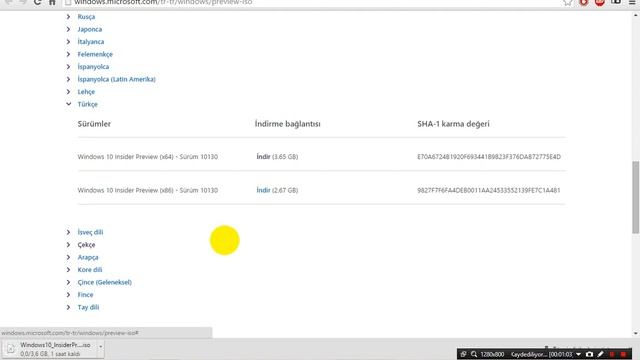Click the page vertical scrollbar thumb
Image resolution: width=640 pixels, height=360 pixels.
click(636, 198)
